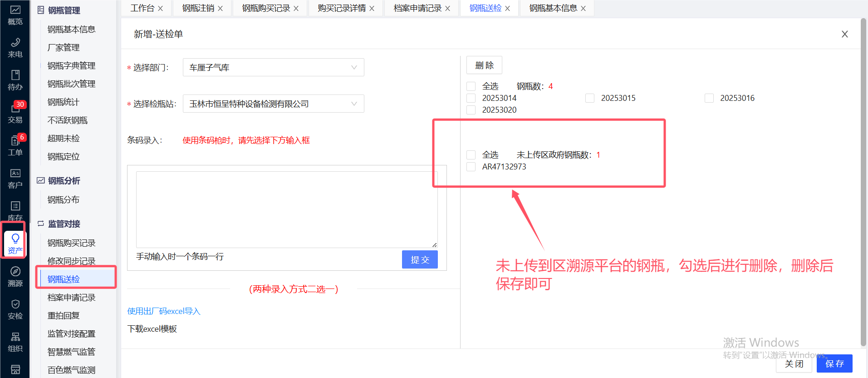
Task: Open the 安检 shield icon
Action: (x=15, y=309)
